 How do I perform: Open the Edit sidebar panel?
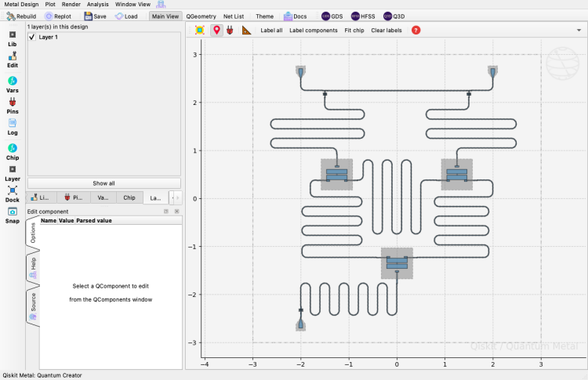13,60
